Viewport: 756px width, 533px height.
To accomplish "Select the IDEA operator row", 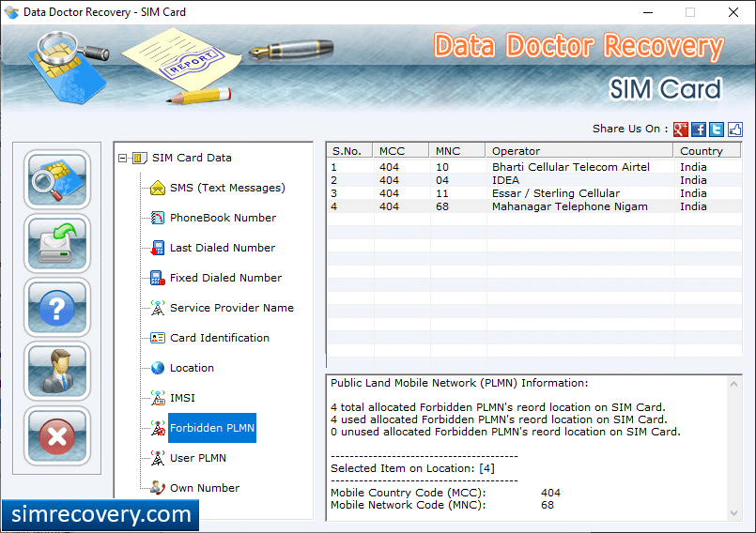I will pyautogui.click(x=534, y=180).
